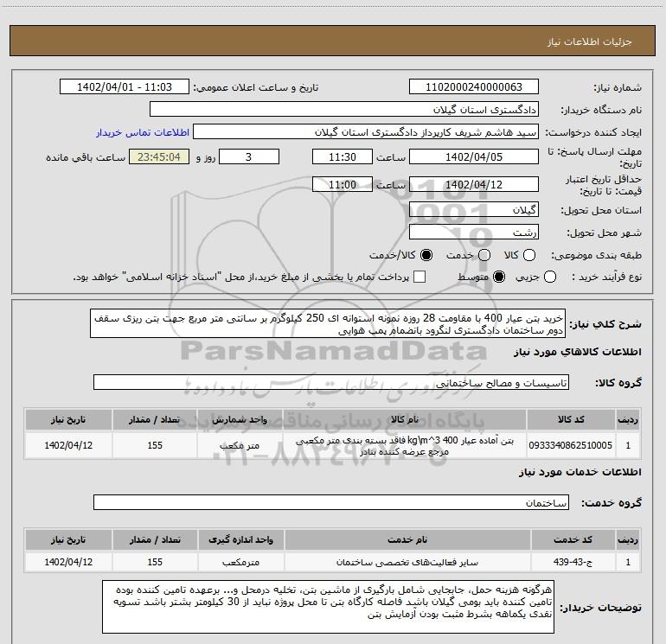Click services table header واحد اندازه گیری

(240, 539)
